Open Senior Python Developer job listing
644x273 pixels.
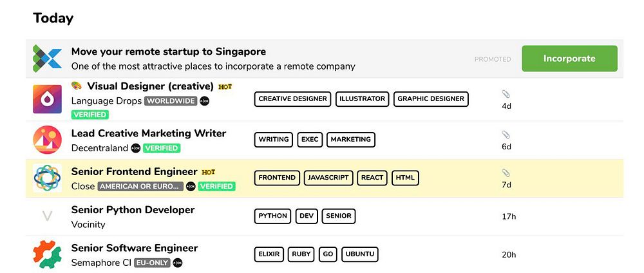(x=133, y=210)
